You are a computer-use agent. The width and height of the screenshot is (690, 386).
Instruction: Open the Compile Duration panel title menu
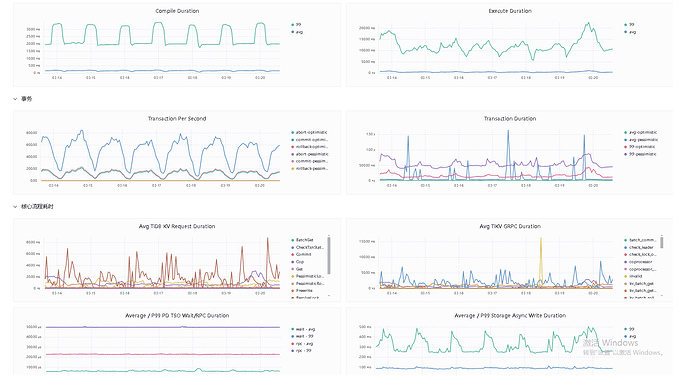pos(177,11)
